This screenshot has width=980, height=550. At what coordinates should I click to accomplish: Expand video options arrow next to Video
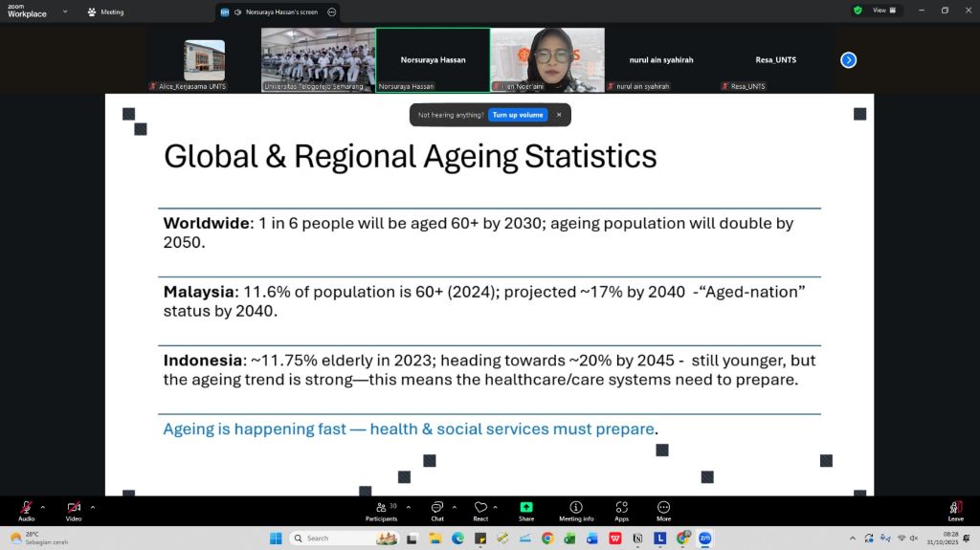click(x=92, y=507)
